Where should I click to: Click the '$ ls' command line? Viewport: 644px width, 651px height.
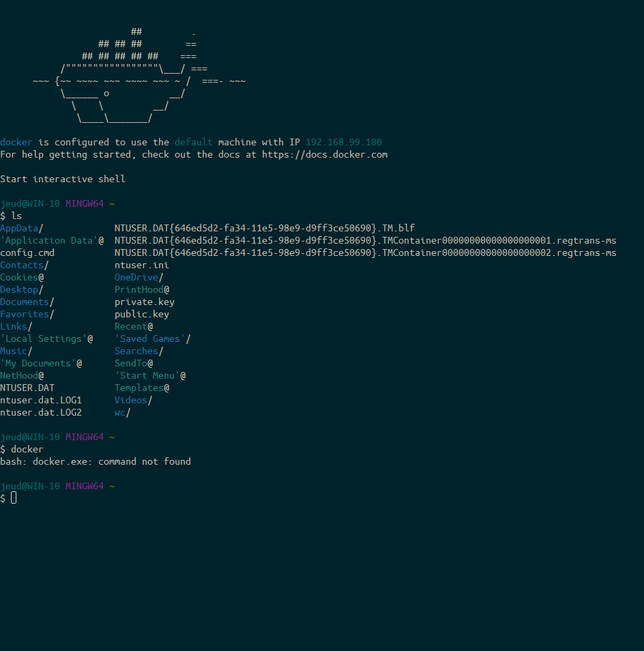click(x=11, y=216)
